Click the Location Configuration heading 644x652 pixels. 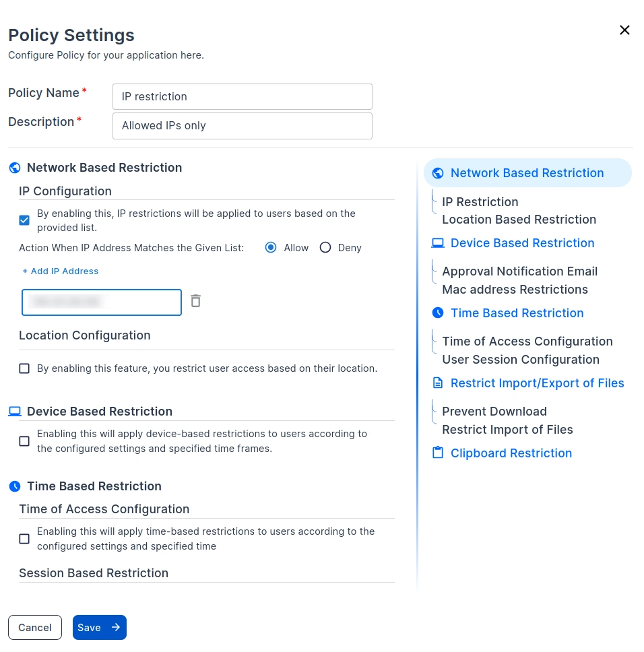(x=85, y=335)
